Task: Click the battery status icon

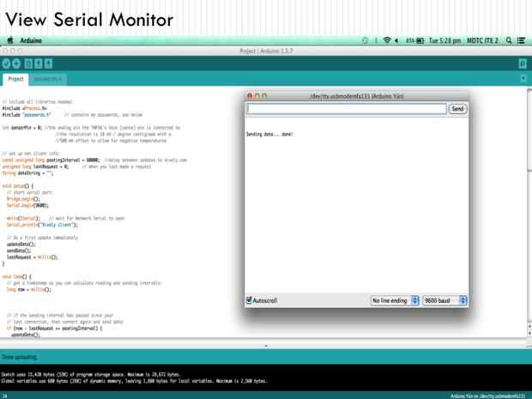Action: tap(420, 40)
